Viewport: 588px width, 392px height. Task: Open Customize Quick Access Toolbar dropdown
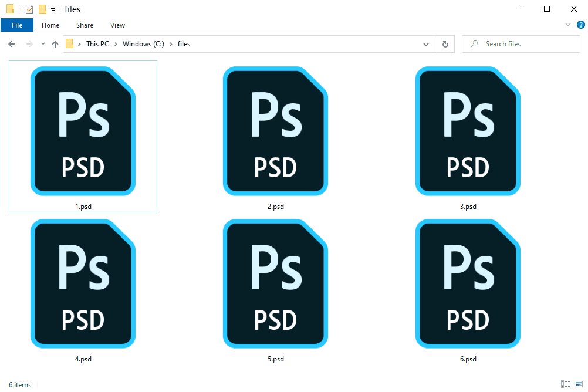[53, 10]
